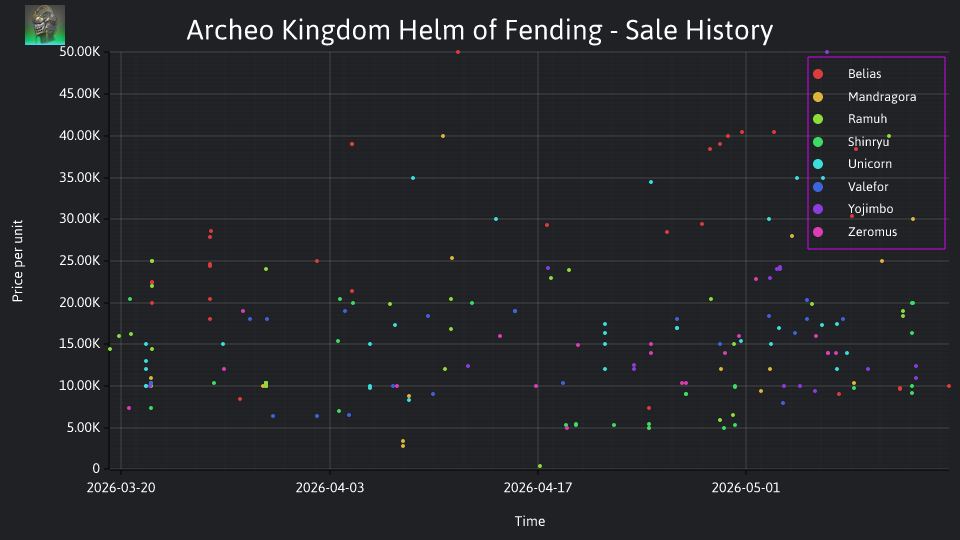
Task: Click the Zeromus pink legend marker
Action: point(818,232)
